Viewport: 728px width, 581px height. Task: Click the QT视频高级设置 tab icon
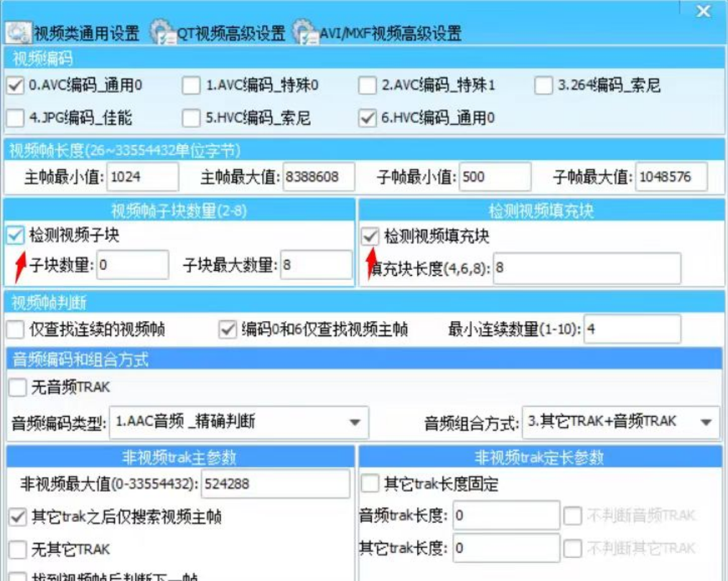[162, 33]
